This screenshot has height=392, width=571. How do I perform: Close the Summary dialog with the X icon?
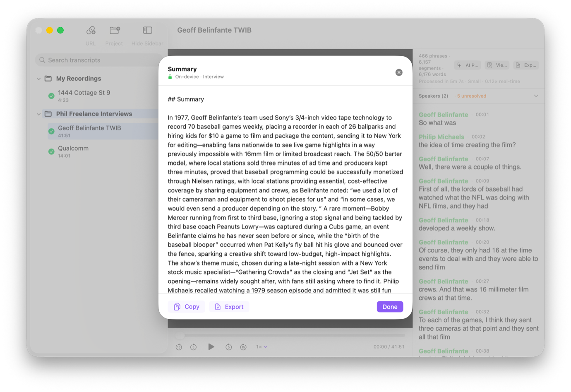coord(399,72)
